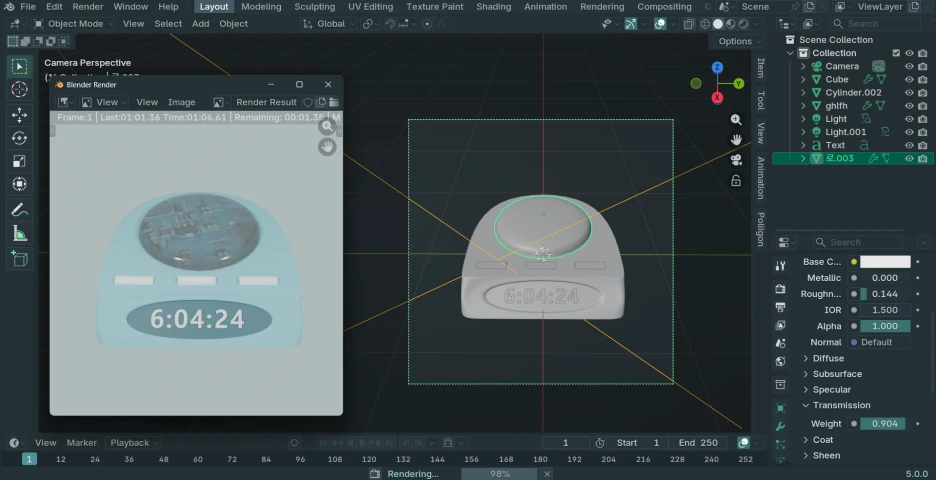Open the Playback dropdown in timeline
This screenshot has width=936, height=480.
(134, 443)
